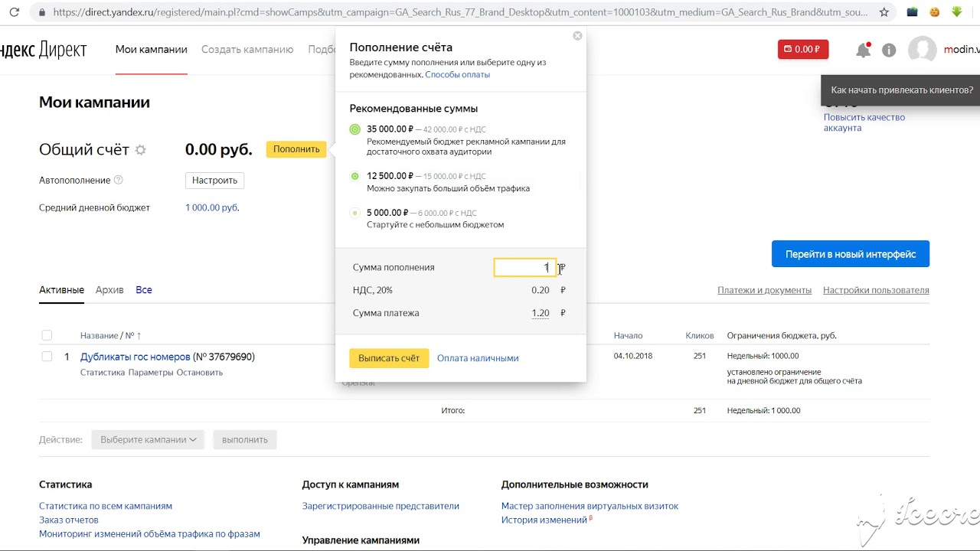The image size is (980, 551).
Task: Select the 35 000.00 ₽ recommended amount
Action: click(x=355, y=129)
